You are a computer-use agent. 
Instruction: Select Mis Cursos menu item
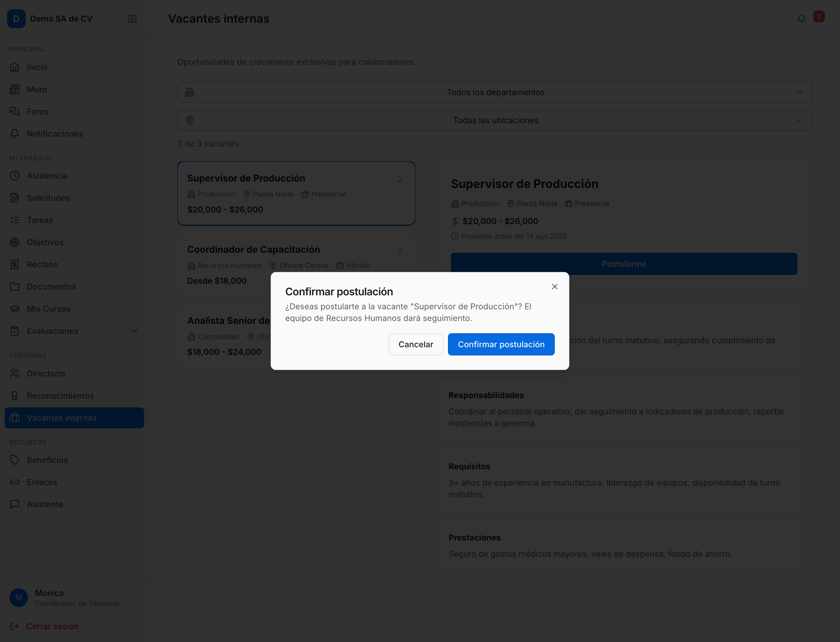[x=74, y=309]
